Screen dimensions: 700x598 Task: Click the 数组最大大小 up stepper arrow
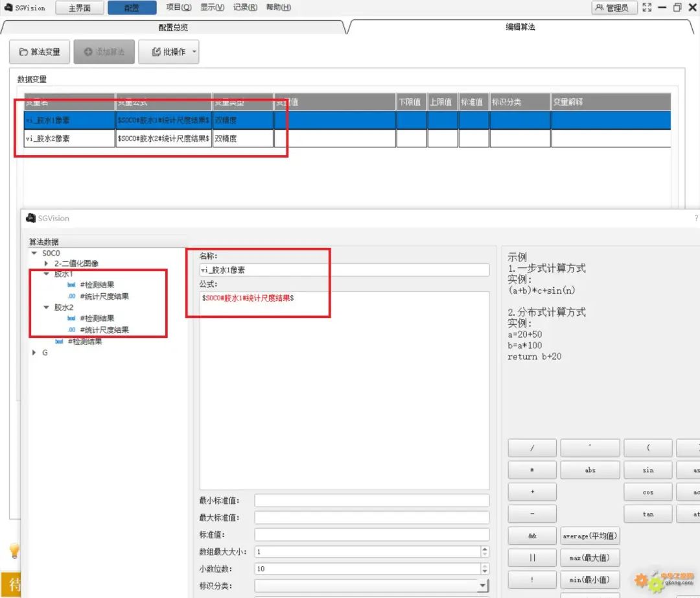point(485,547)
